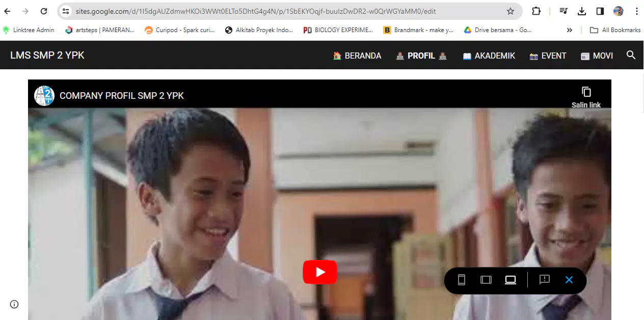644x320 pixels.
Task: Expand hidden bookmarks with double chevron
Action: 569,30
